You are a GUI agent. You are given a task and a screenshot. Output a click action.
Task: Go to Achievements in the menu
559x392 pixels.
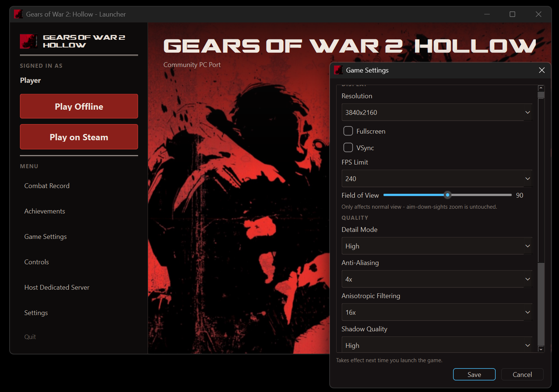tap(45, 211)
